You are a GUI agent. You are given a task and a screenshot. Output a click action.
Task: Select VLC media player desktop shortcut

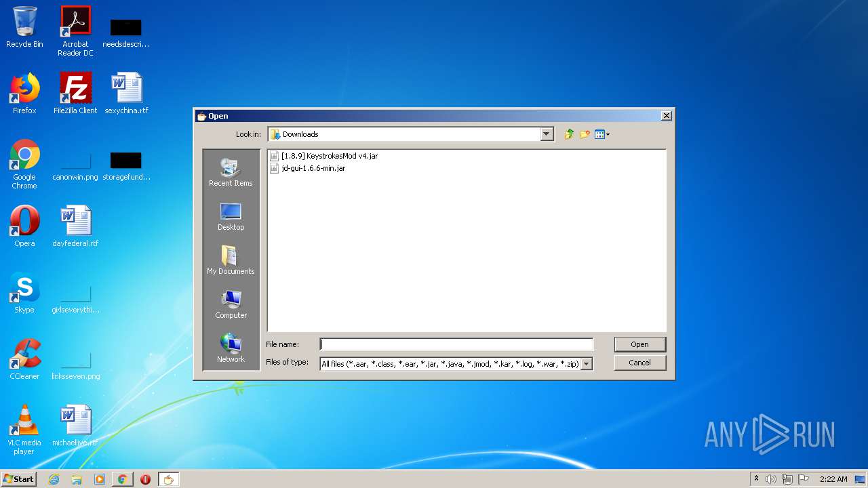(x=24, y=430)
